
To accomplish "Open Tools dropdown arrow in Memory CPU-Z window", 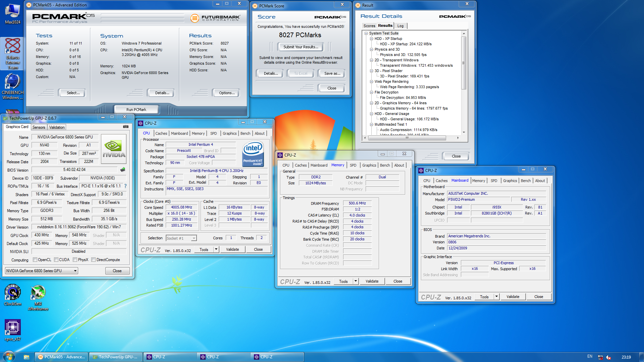I will [356, 281].
